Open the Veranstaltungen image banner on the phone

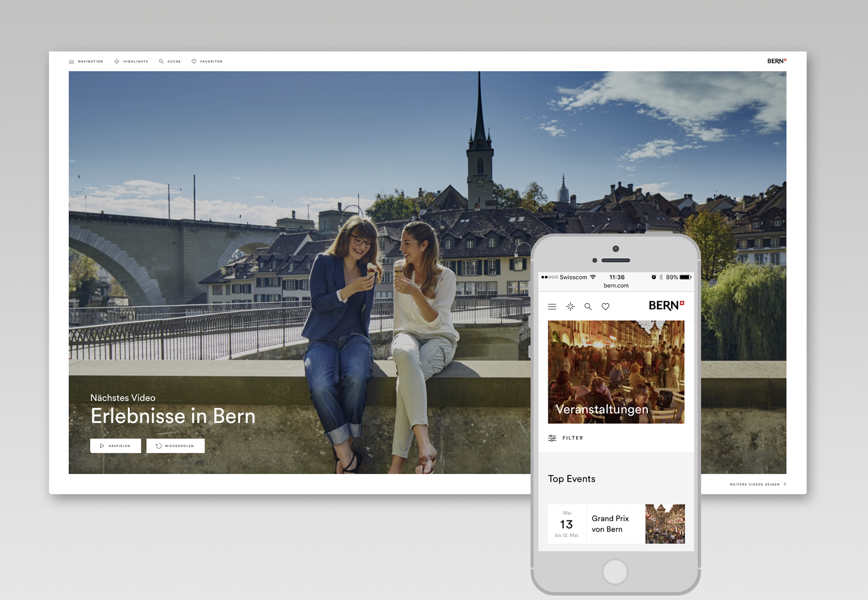(616, 372)
